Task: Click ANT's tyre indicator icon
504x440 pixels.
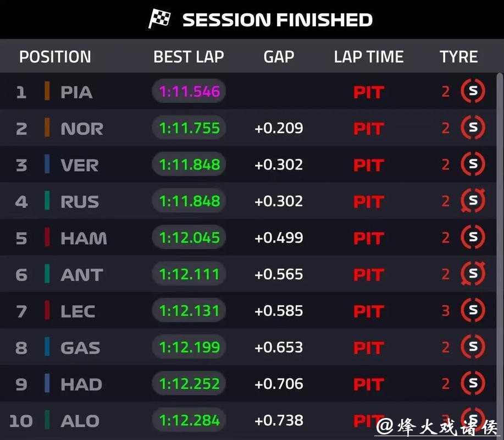Action: tap(472, 274)
